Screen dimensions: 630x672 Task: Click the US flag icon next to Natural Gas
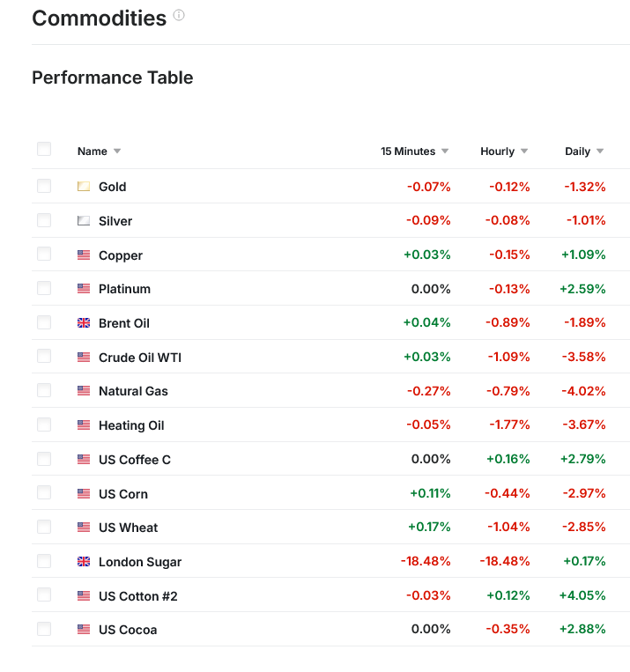(x=84, y=391)
